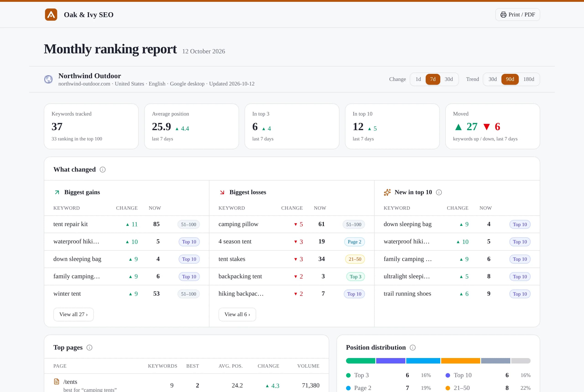The height and width of the screenshot is (392, 584).
Task: Select trail running shoes keyword
Action: coord(407,294)
